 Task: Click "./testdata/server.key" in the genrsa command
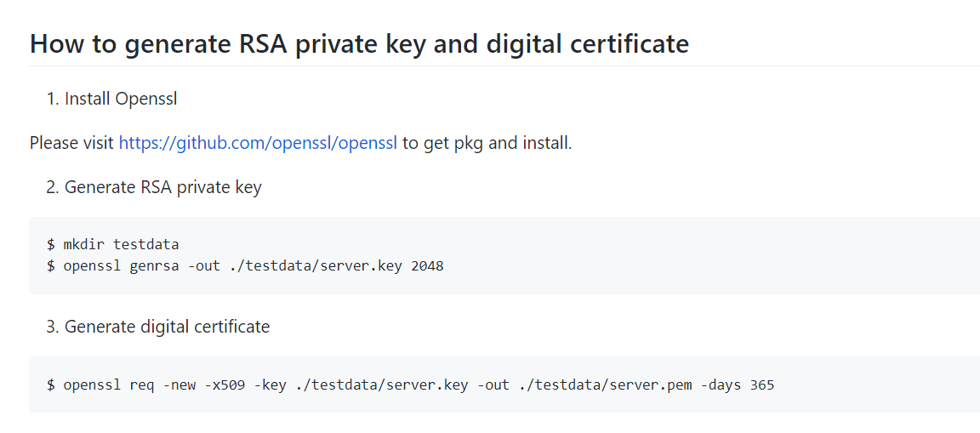[x=316, y=265]
